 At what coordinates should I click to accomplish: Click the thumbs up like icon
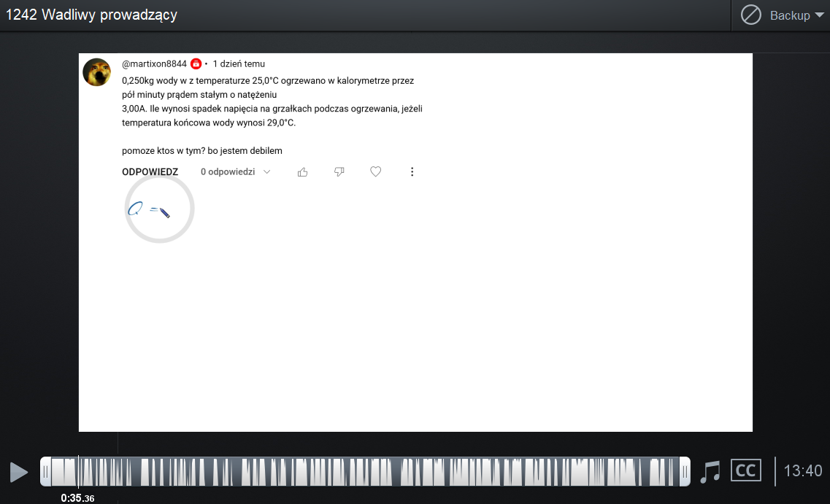pos(303,172)
